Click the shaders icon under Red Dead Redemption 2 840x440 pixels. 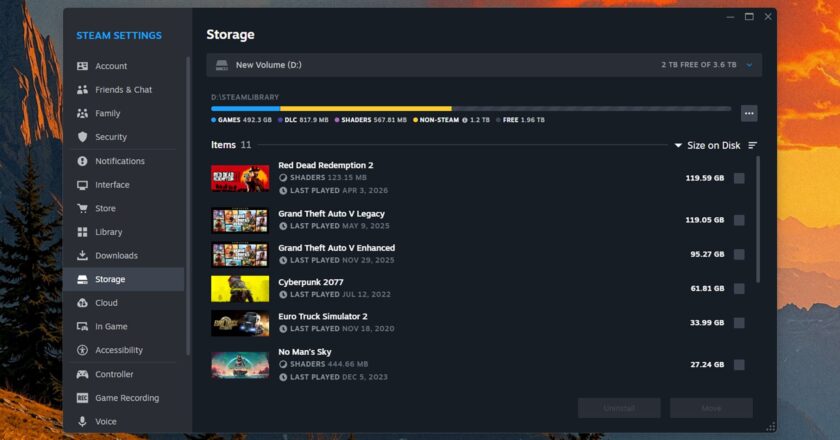(x=283, y=177)
